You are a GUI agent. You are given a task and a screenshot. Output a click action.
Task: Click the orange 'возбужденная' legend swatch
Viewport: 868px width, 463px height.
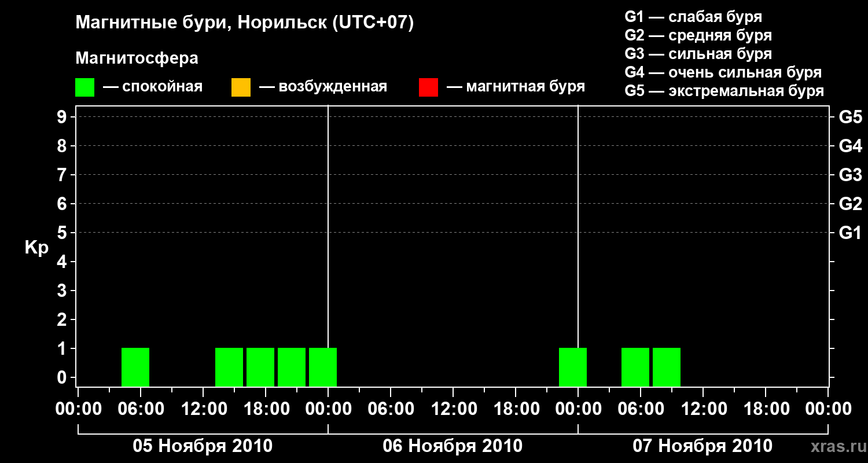tap(241, 87)
